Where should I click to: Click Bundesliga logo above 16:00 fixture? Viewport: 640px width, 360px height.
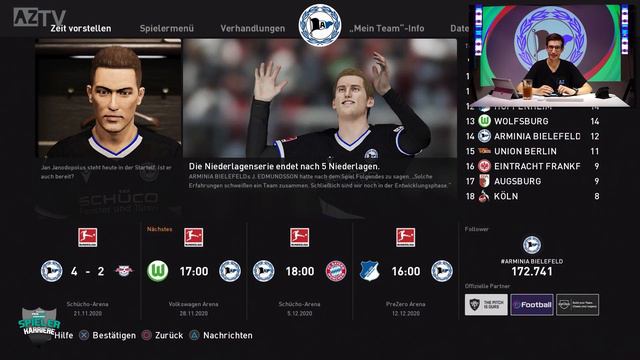[405, 237]
